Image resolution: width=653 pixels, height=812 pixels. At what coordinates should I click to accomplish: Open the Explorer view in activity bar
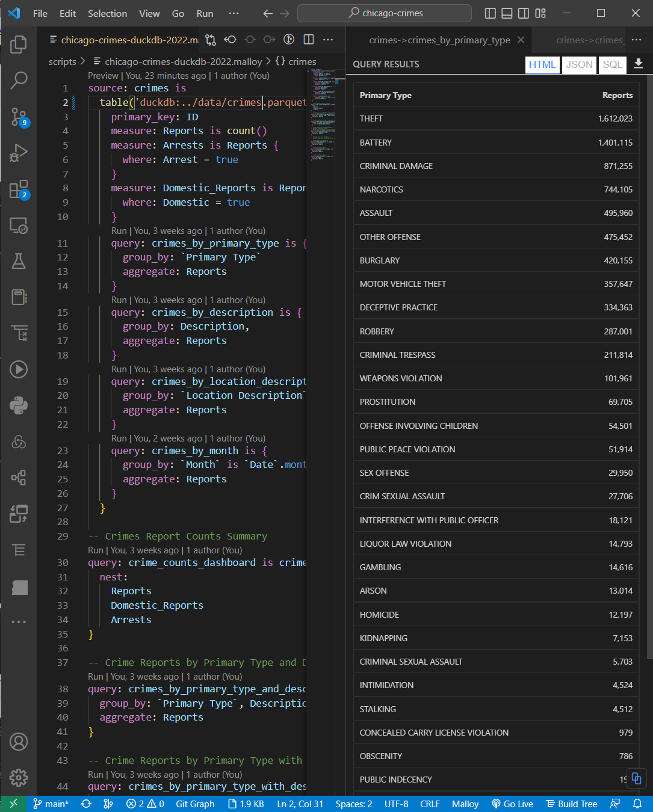tap(19, 44)
